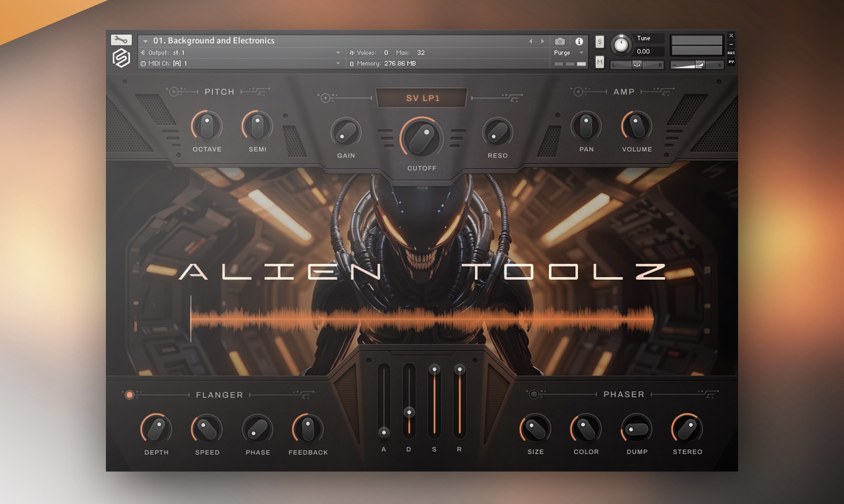This screenshot has width=844, height=504.
Task: Click the header output volume slider
Action: tap(697, 65)
